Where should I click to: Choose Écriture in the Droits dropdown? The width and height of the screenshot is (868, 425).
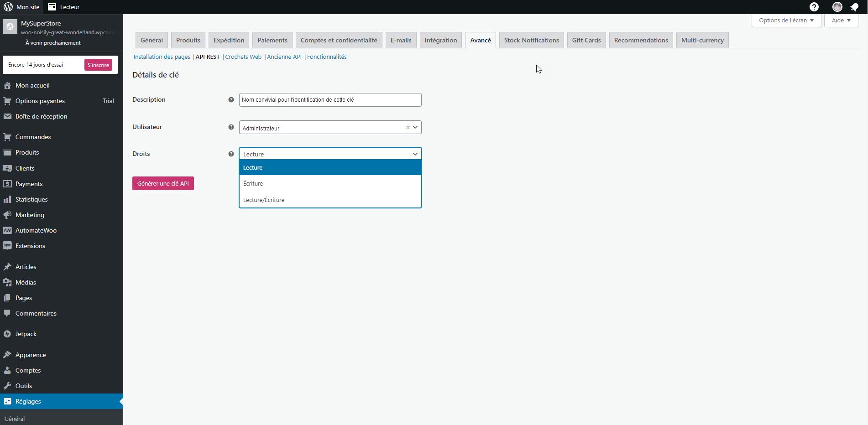point(253,184)
